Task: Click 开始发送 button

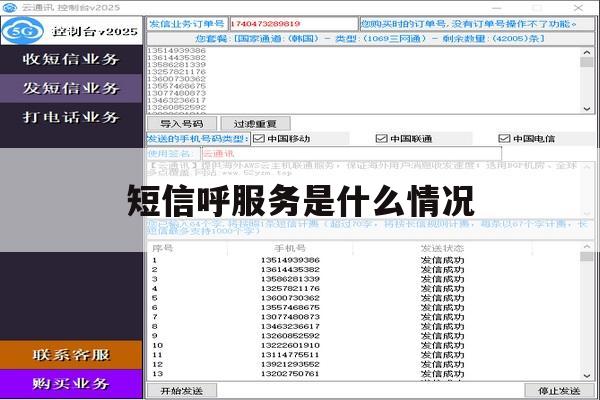Action: pos(182,391)
